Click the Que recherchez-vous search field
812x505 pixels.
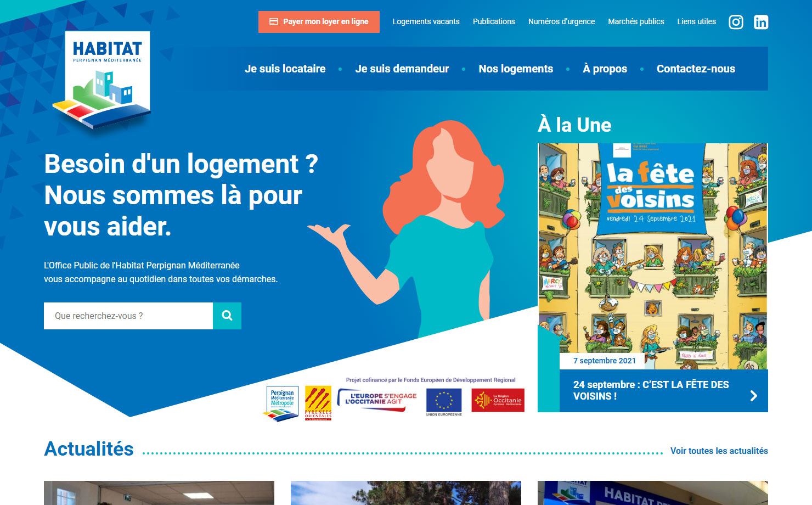point(128,316)
